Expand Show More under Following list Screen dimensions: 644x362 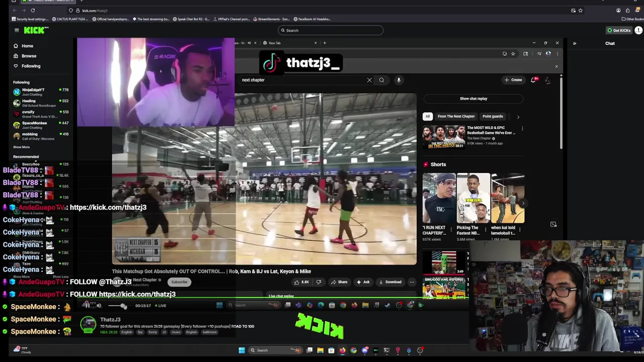[x=21, y=147]
